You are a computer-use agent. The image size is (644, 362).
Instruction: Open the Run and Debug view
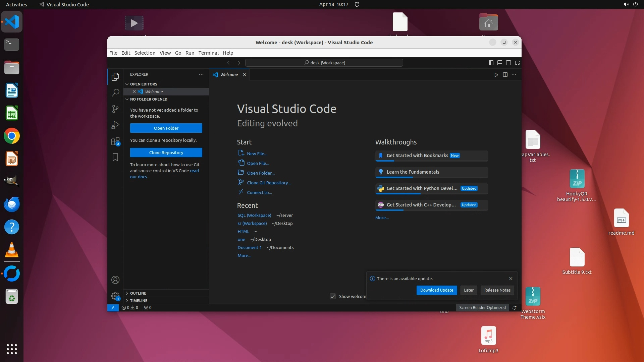pos(115,125)
